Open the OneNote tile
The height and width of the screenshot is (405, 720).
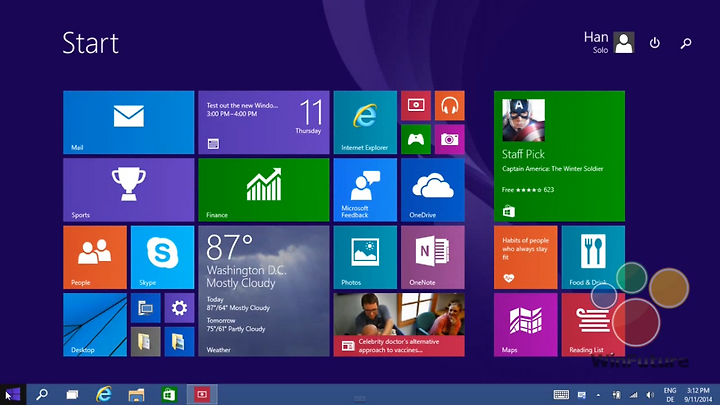(x=433, y=257)
